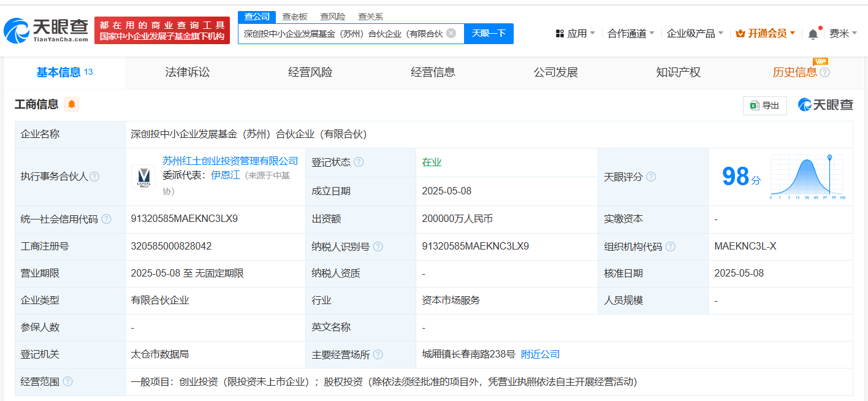Click help icon beside 统一社会信用代码
The width and height of the screenshot is (868, 401).
point(107,219)
